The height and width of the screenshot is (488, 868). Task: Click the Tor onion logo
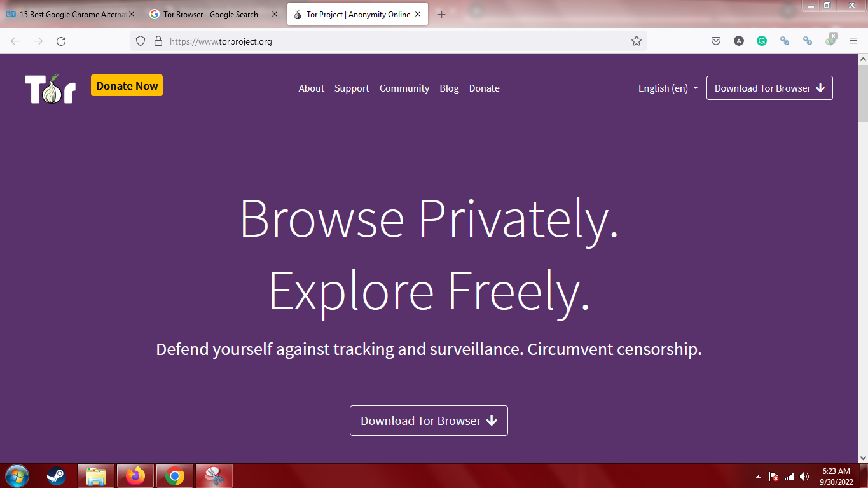[x=50, y=88]
